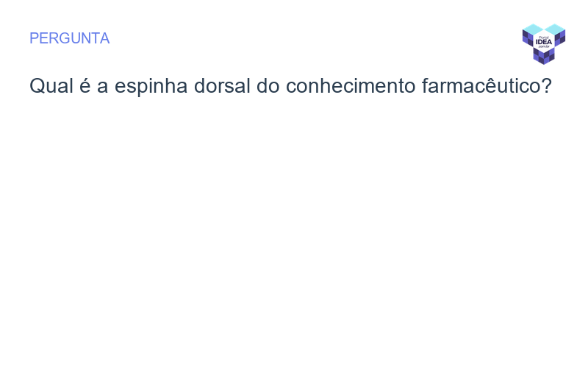Click the blue "PERGUNTA" heading label

pyautogui.click(x=69, y=38)
